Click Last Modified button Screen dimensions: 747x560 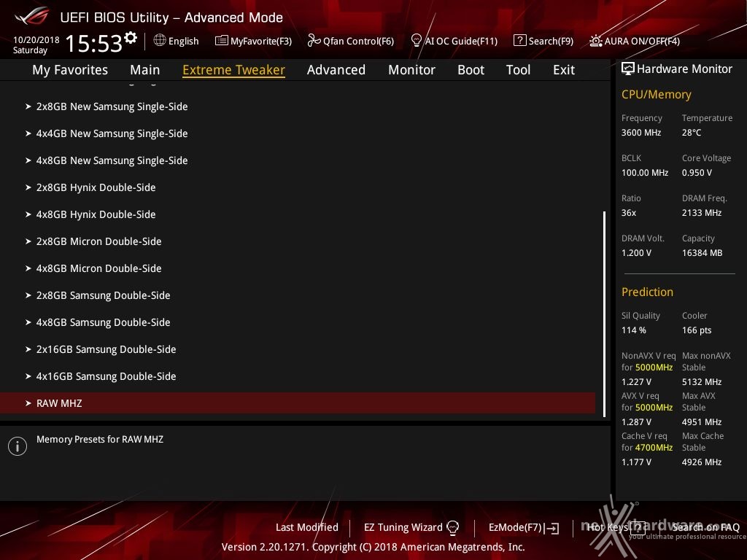click(x=307, y=528)
